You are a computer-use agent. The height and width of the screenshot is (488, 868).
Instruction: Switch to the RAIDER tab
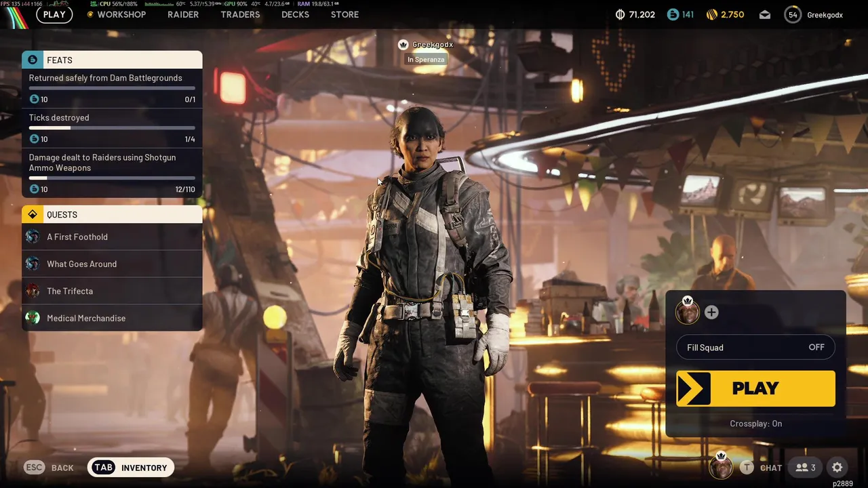coord(183,14)
